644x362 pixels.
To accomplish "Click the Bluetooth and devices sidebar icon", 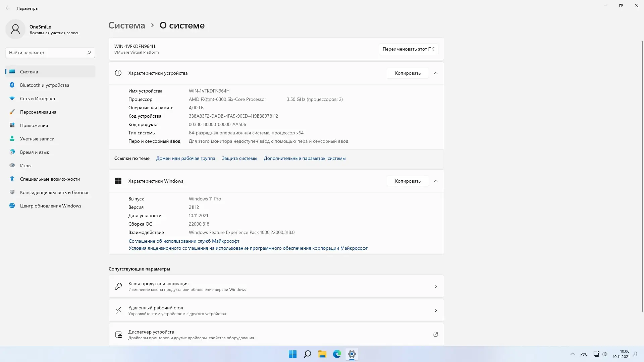I will tap(12, 85).
